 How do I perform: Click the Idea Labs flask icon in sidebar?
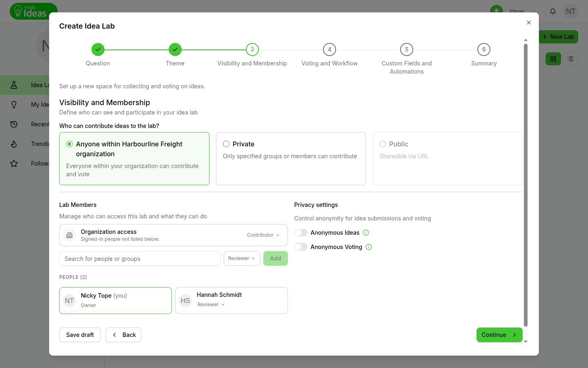pyautogui.click(x=14, y=85)
